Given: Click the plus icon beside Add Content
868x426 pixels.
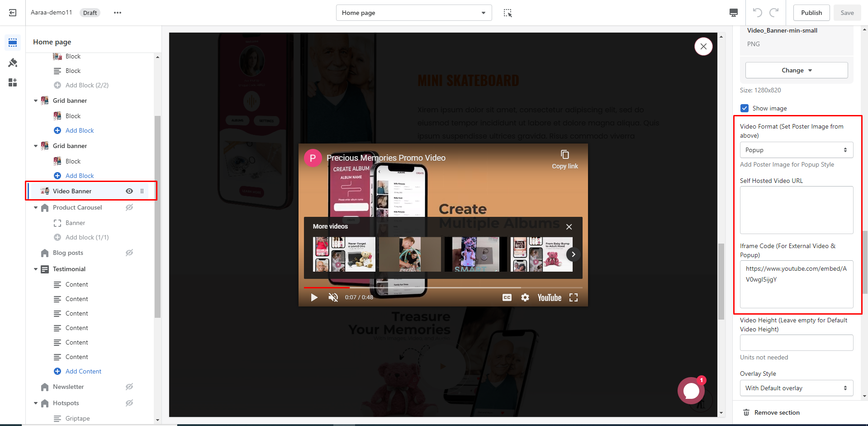Looking at the screenshot, I should pos(57,371).
